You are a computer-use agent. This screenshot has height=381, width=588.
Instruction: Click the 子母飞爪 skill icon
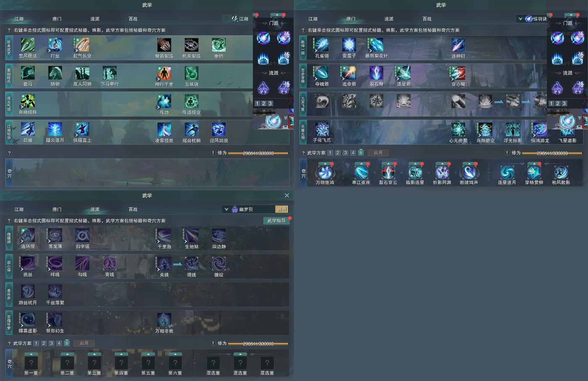(x=322, y=129)
